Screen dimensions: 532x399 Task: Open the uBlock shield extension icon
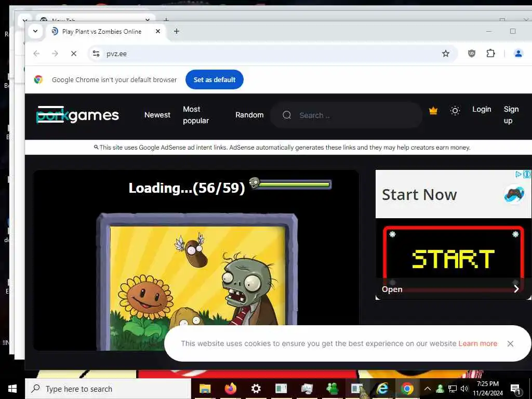(x=472, y=54)
